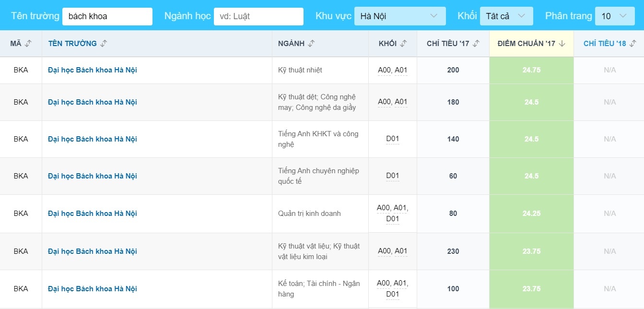Open the Phân trang page-size dropdown
Image resolution: width=644 pixels, height=309 pixels.
pyautogui.click(x=614, y=16)
